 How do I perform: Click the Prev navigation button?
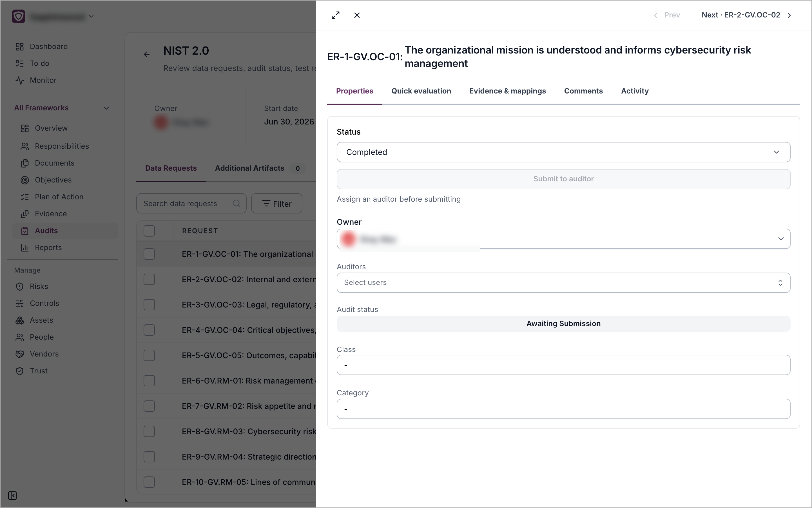tap(667, 15)
